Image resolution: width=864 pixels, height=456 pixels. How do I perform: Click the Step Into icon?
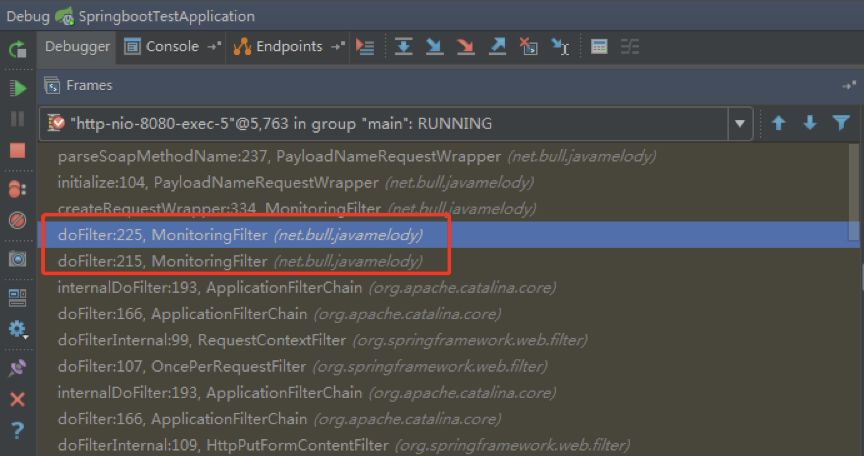[435, 47]
